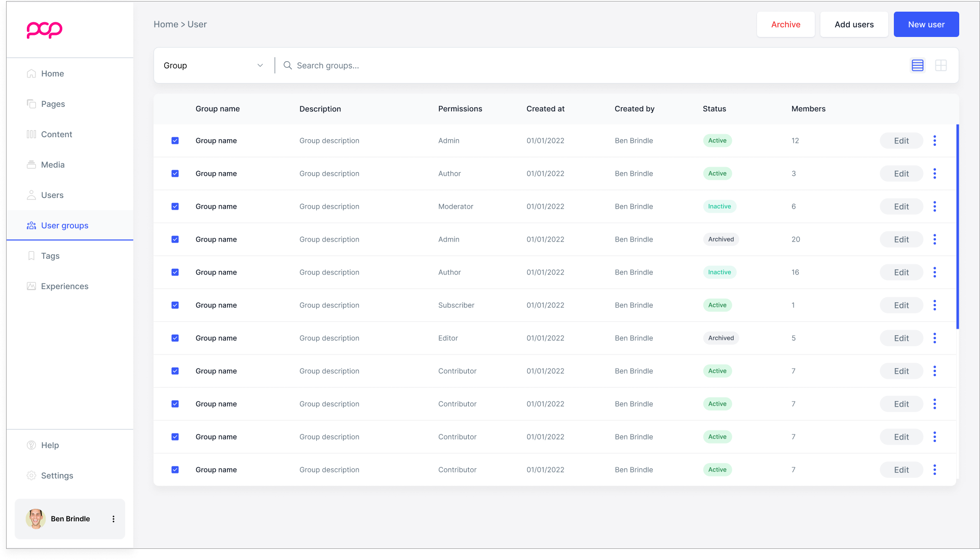Open Settings from the sidebar
This screenshot has width=980, height=560.
pos(57,475)
